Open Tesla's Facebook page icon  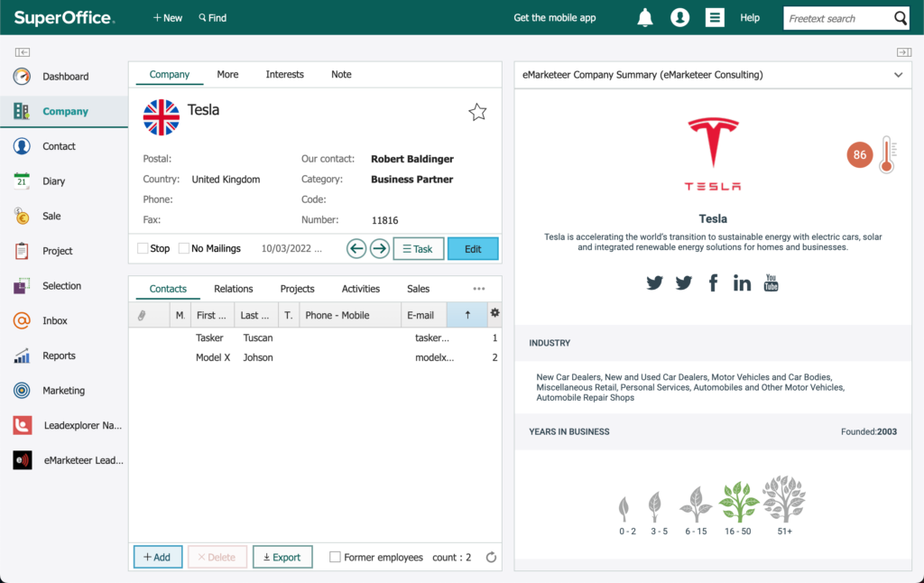tap(713, 283)
